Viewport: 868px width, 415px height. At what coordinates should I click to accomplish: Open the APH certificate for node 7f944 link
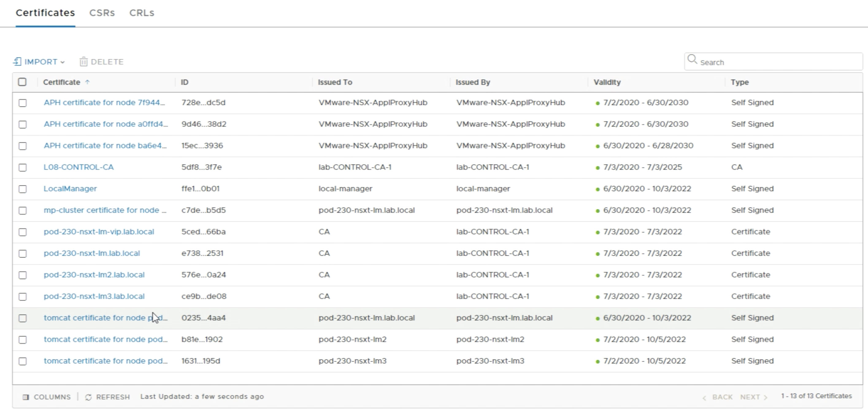tap(104, 103)
